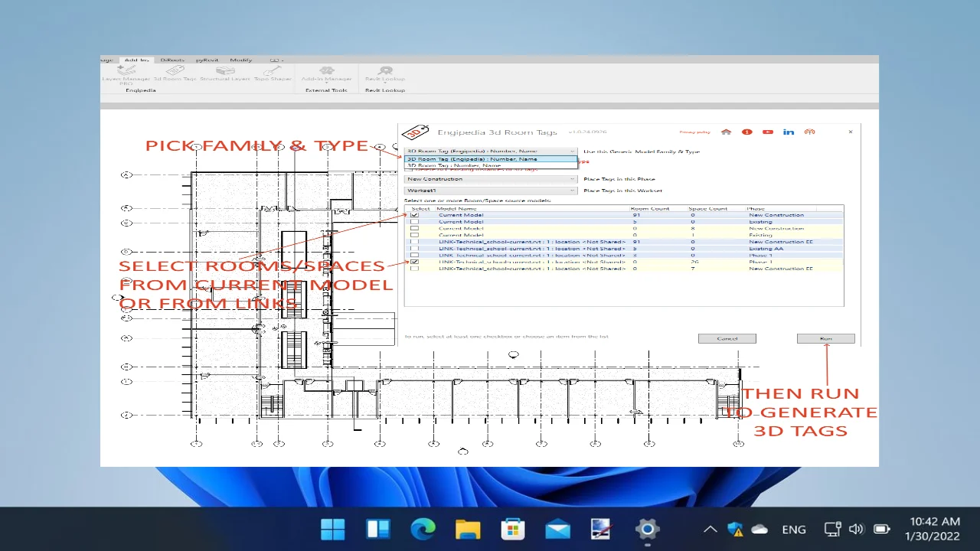Click the Windows Security tray icon
Screen dimensions: 980x551
(x=736, y=529)
